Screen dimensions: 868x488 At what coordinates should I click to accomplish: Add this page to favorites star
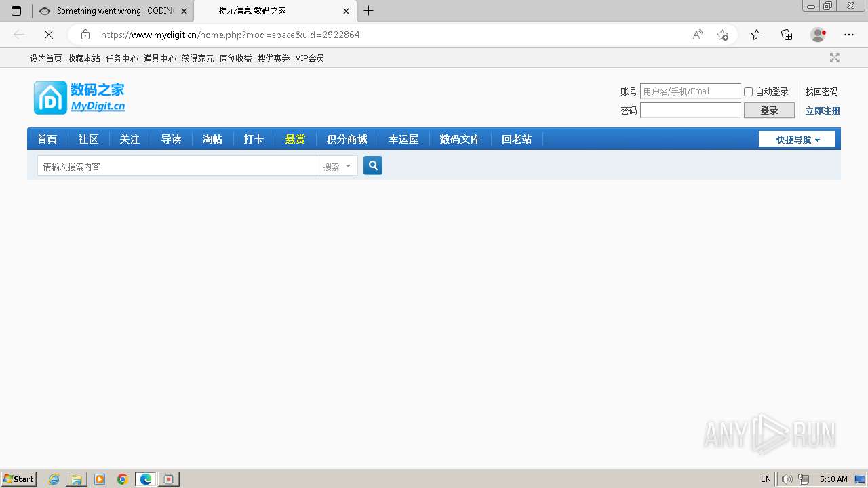pos(722,35)
